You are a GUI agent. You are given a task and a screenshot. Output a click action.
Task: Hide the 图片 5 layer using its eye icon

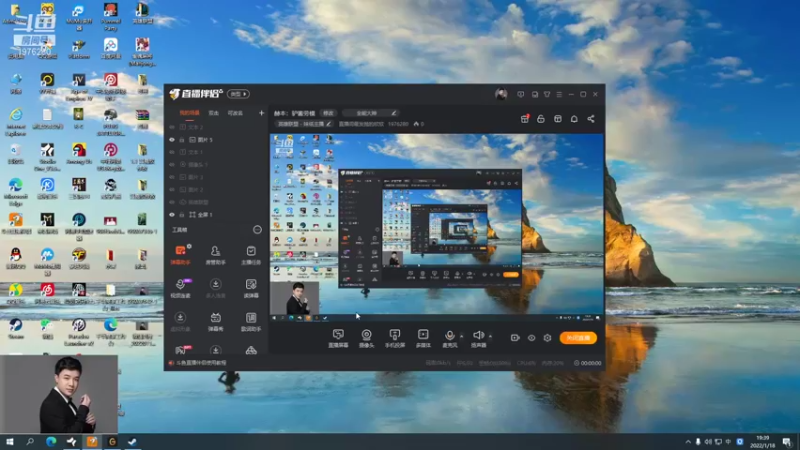pyautogui.click(x=172, y=140)
